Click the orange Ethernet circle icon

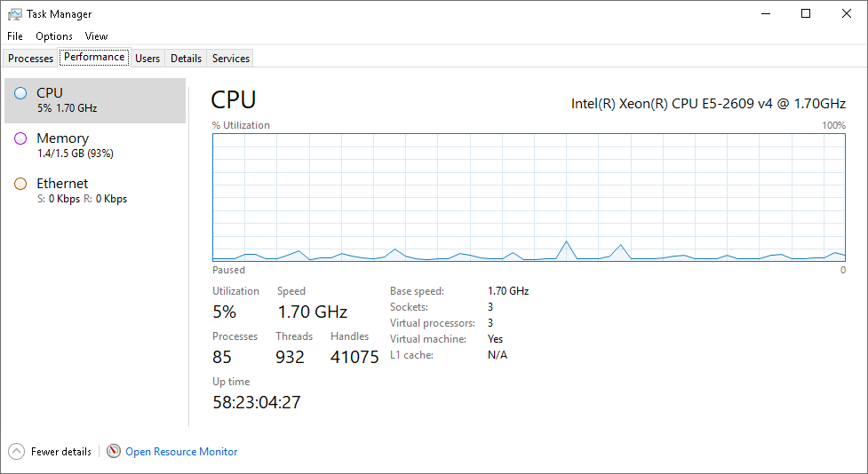pyautogui.click(x=20, y=184)
